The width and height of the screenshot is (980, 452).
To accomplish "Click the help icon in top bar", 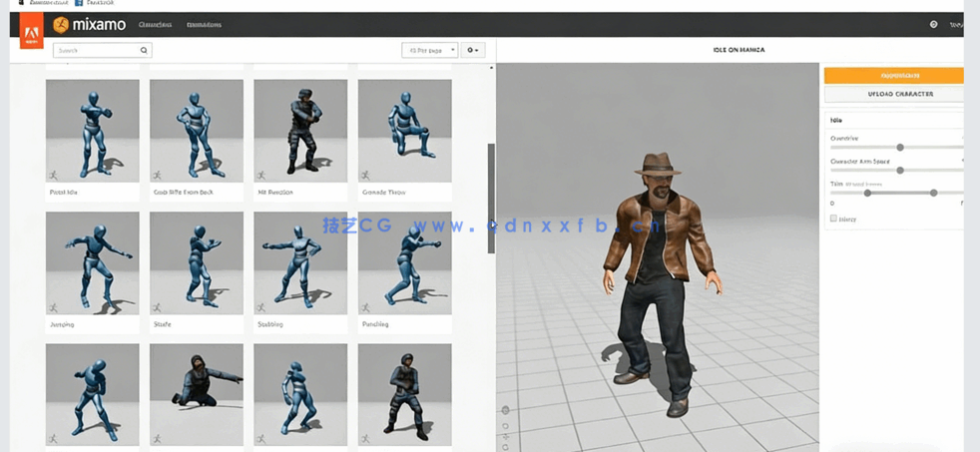I will click(x=933, y=25).
